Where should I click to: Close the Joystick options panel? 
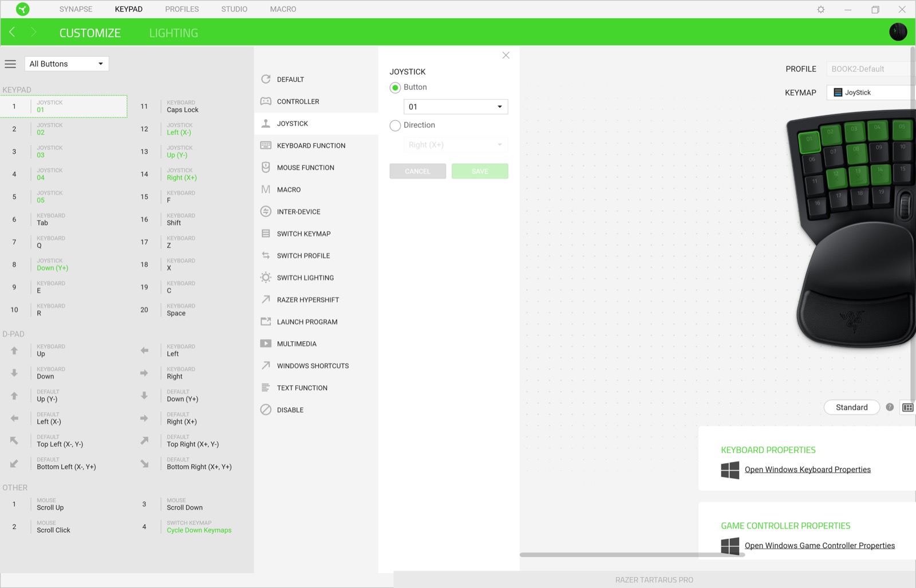click(x=506, y=56)
